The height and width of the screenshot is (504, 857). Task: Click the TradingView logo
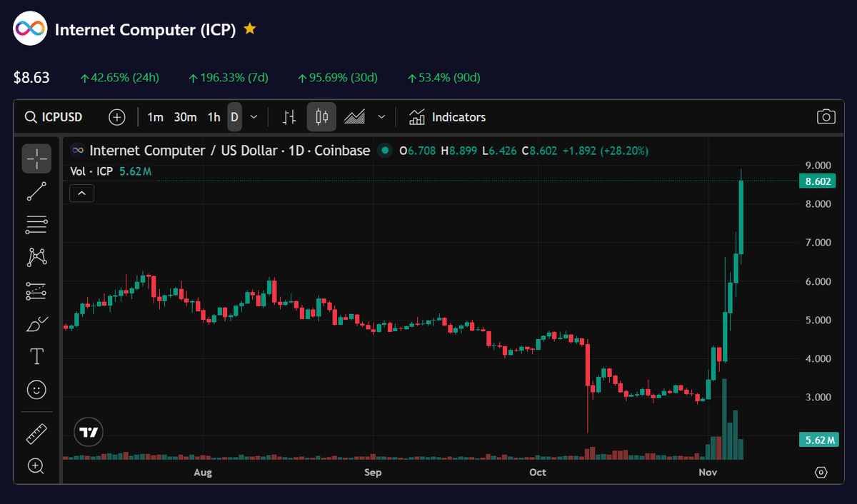[x=89, y=432]
